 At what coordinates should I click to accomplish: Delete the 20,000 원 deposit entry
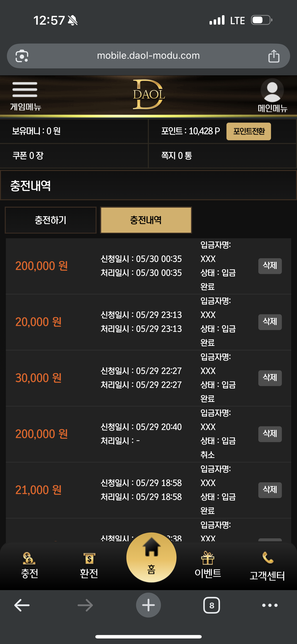pyautogui.click(x=270, y=322)
